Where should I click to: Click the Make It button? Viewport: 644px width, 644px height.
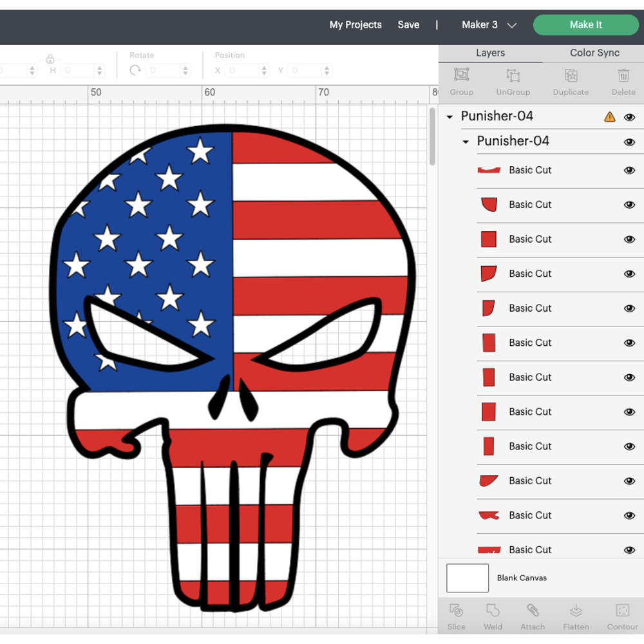pos(585,24)
